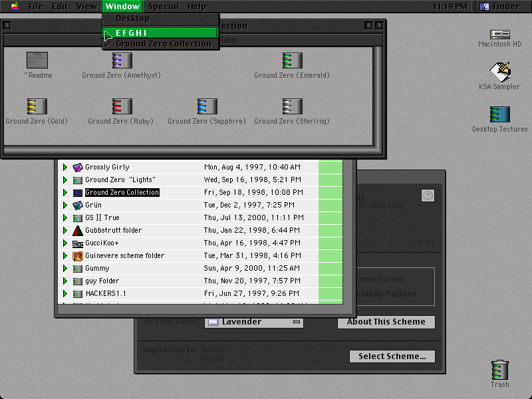Click the zoom box of Ground Zero window
Screen dimensions: 532x399
[368, 25]
